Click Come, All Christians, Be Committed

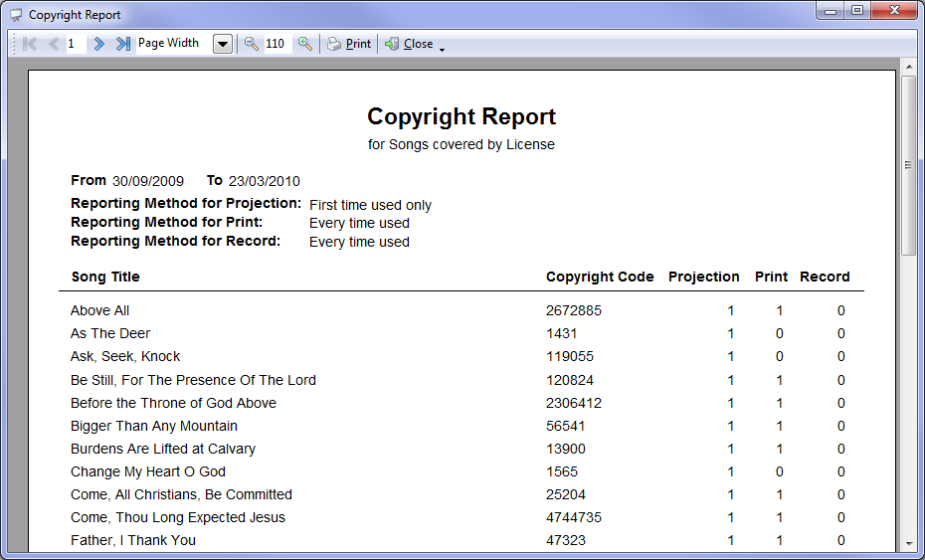pyautogui.click(x=181, y=494)
